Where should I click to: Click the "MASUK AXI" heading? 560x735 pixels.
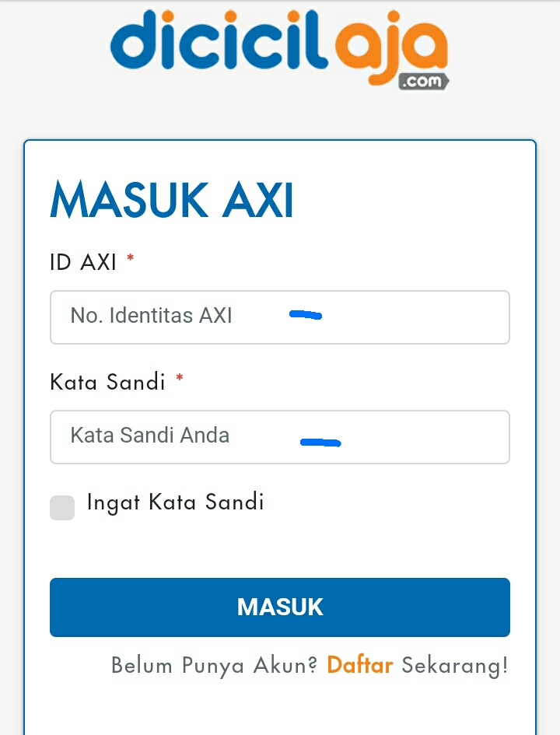[x=172, y=200]
